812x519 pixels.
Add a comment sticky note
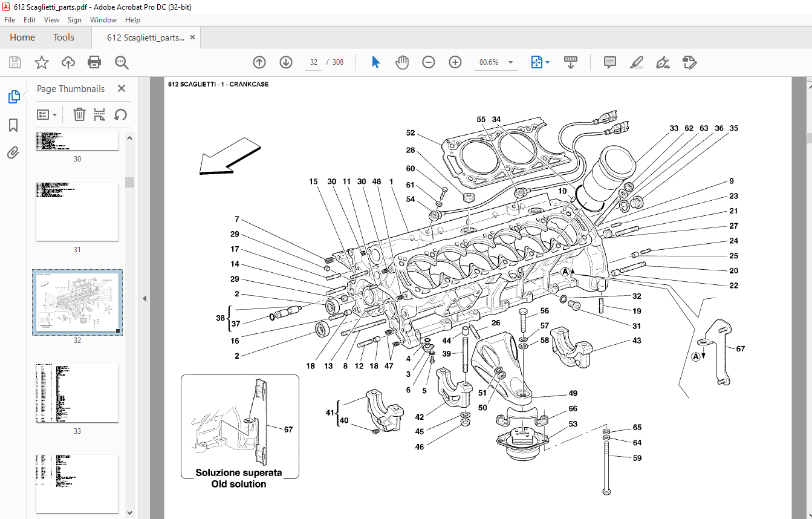(610, 62)
